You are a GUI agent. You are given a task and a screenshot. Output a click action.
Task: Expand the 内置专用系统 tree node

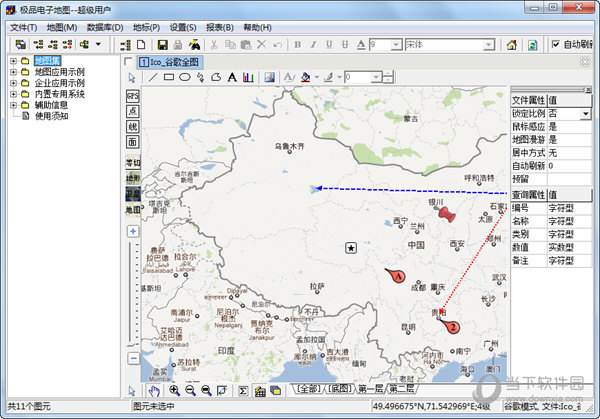(13, 94)
